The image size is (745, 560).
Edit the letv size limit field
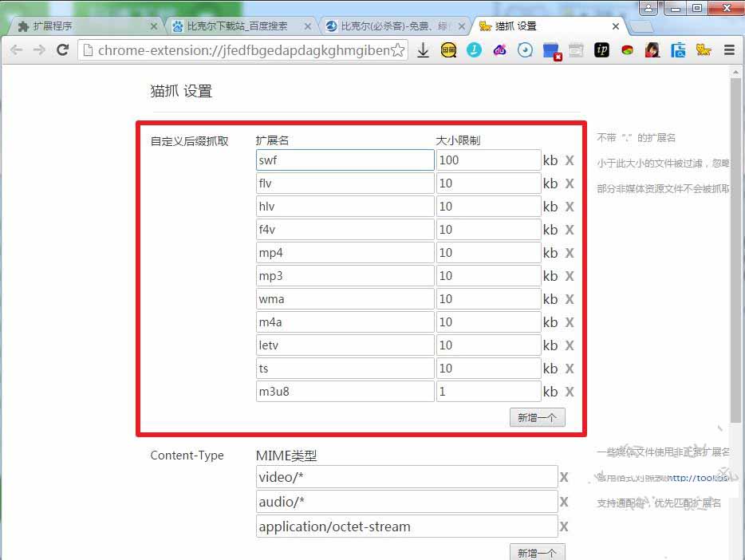pyautogui.click(x=488, y=345)
